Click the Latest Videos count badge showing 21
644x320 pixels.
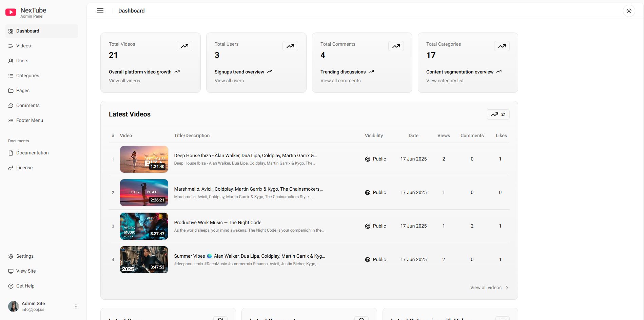pyautogui.click(x=498, y=114)
